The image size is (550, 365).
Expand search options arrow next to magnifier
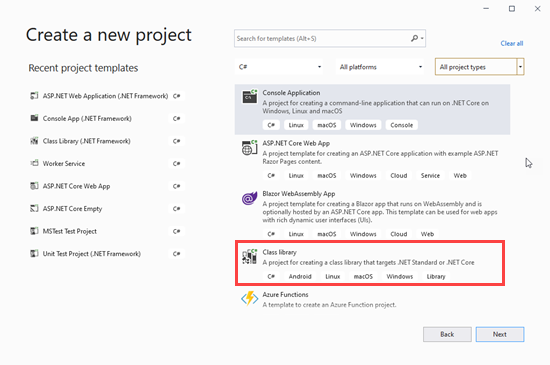(x=422, y=38)
